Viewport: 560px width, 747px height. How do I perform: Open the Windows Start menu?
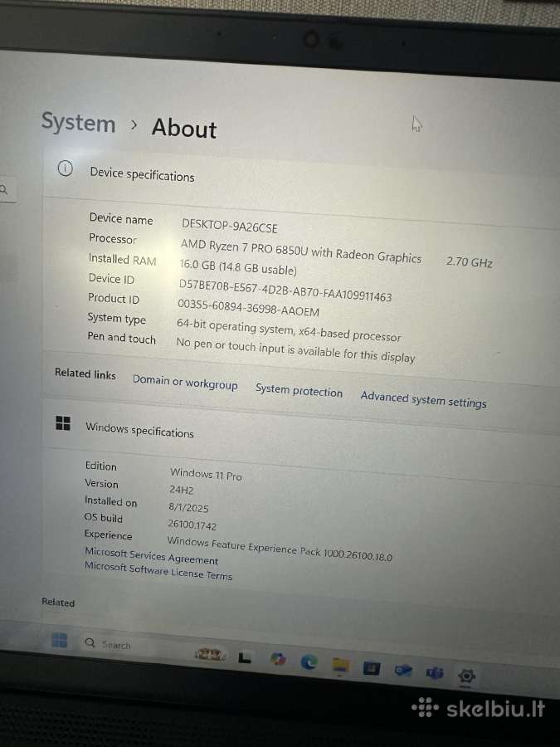[x=60, y=640]
